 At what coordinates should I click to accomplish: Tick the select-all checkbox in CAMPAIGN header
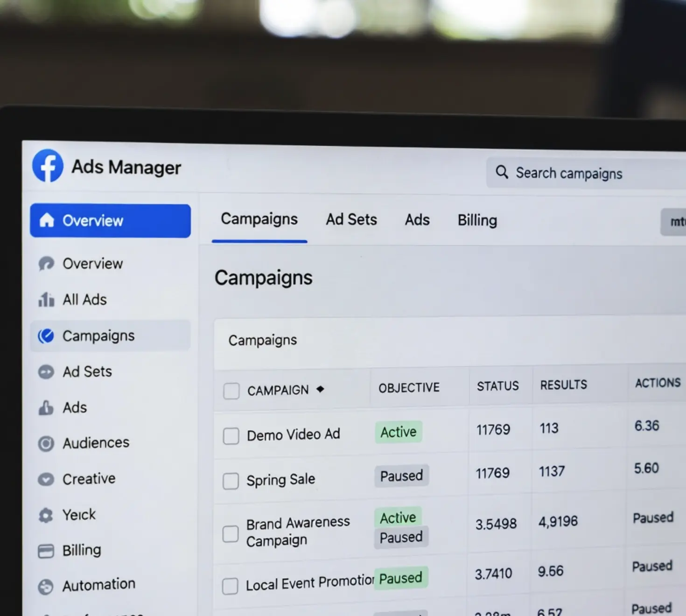[x=231, y=391]
